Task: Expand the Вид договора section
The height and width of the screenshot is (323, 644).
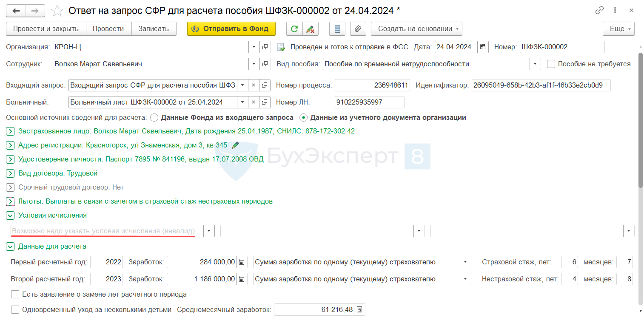Action: pyautogui.click(x=11, y=173)
